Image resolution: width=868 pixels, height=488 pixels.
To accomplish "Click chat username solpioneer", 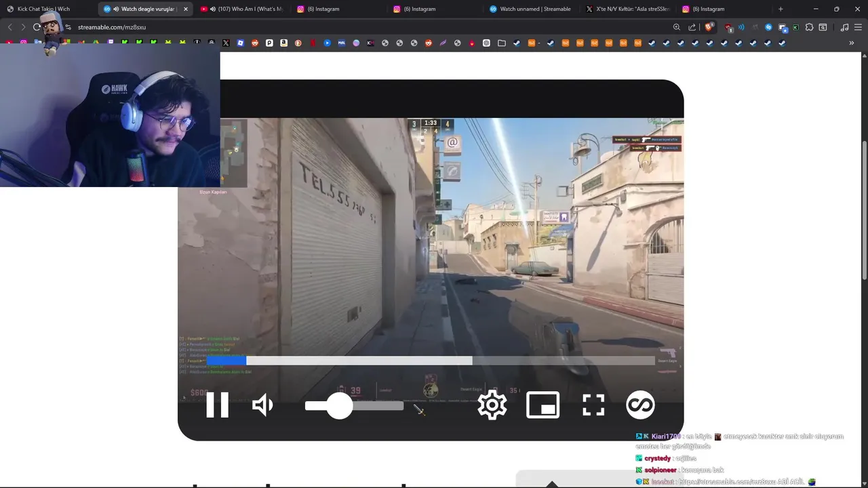I will [661, 470].
